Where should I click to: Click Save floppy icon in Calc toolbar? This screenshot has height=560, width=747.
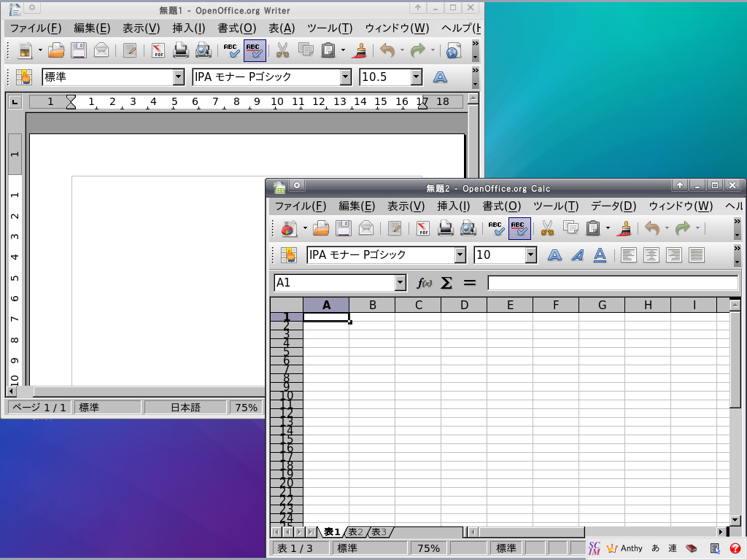click(x=344, y=228)
